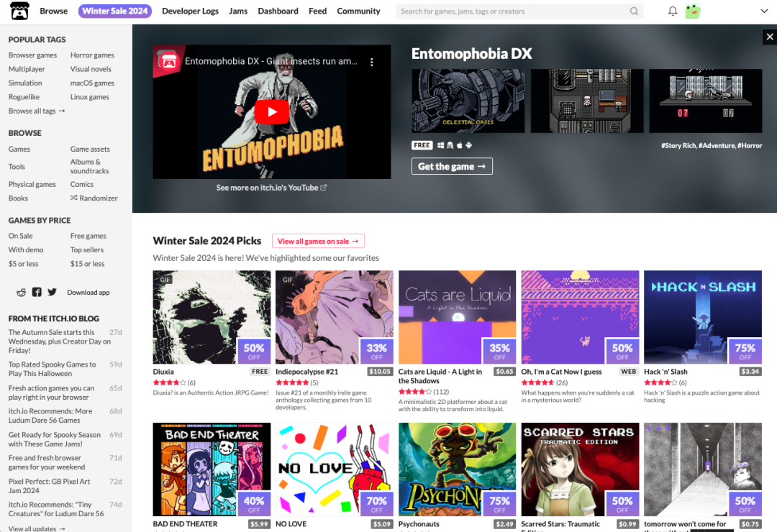This screenshot has width=777, height=532.
Task: Click the macOS apple platform icon
Action: coord(459,145)
